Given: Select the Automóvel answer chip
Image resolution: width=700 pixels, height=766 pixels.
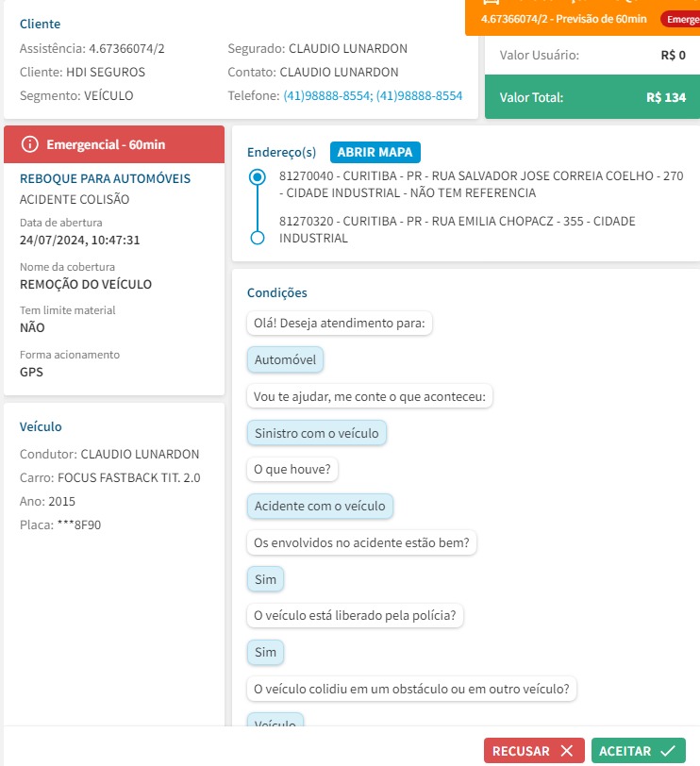Looking at the screenshot, I should [x=285, y=359].
